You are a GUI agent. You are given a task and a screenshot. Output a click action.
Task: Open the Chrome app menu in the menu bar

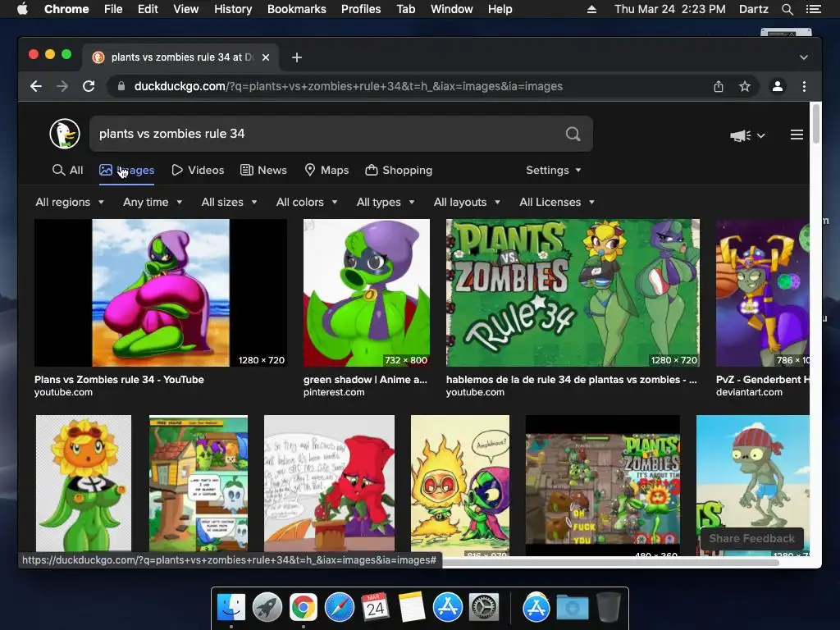[x=66, y=9]
